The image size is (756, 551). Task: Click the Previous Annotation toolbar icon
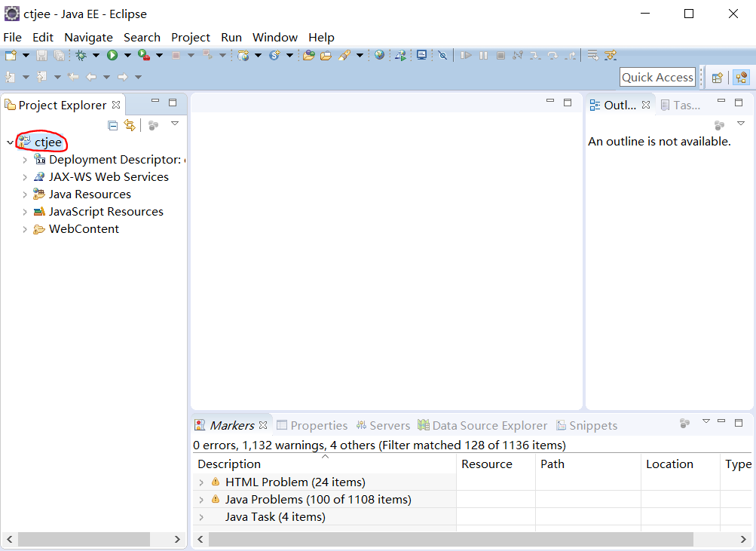point(42,77)
